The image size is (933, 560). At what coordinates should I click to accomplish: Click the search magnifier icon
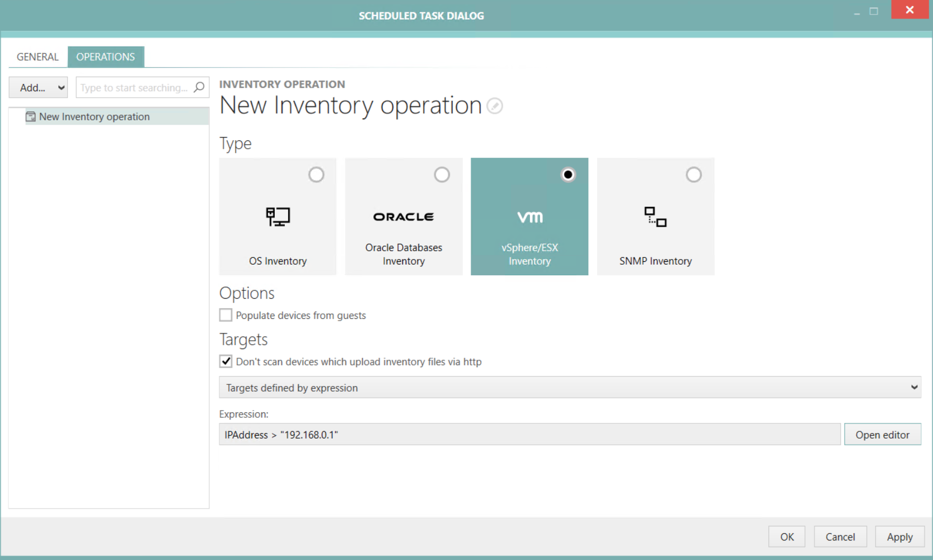tap(199, 87)
